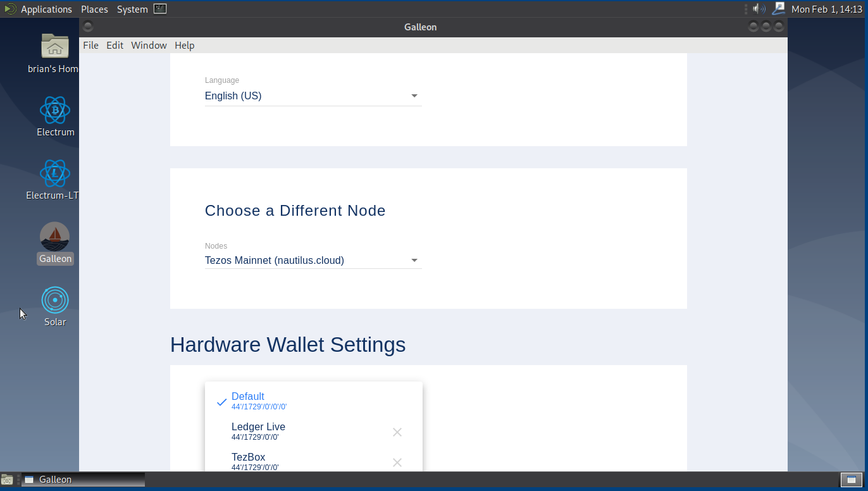This screenshot has height=491, width=868.
Task: Open the Places menu in top panel
Action: (94, 9)
